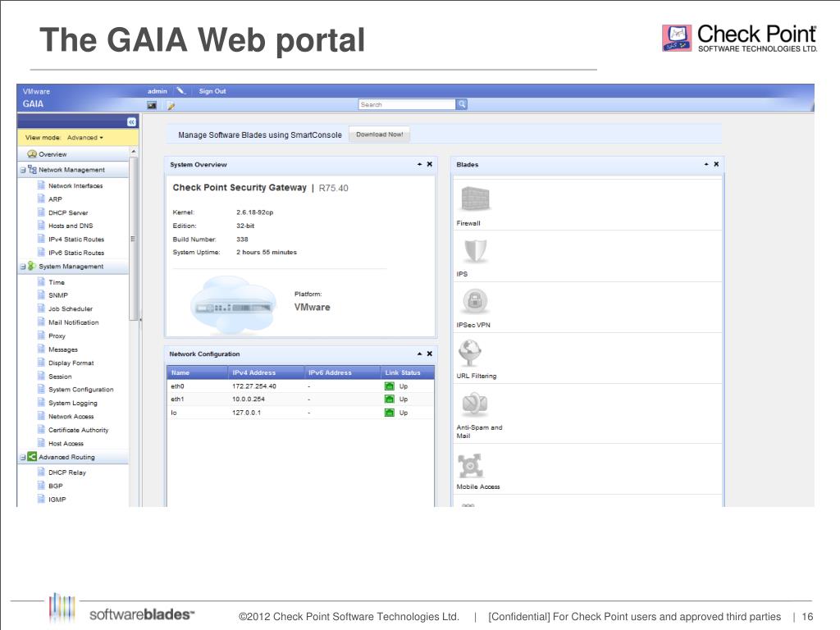Viewport: 840px width, 630px height.
Task: Click the Download Now! button
Action: click(x=379, y=135)
